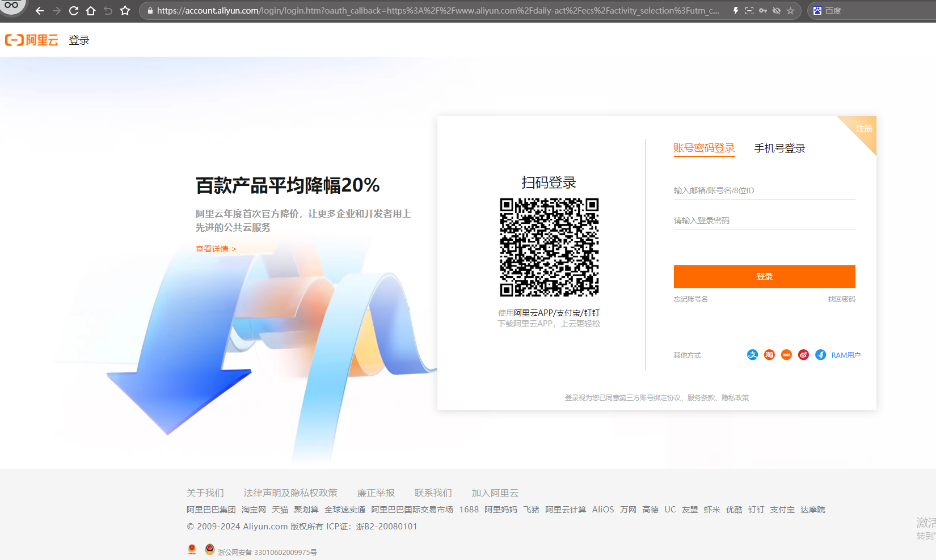Click the QR code for scan login
Screen dimensions: 936x560
click(x=549, y=247)
